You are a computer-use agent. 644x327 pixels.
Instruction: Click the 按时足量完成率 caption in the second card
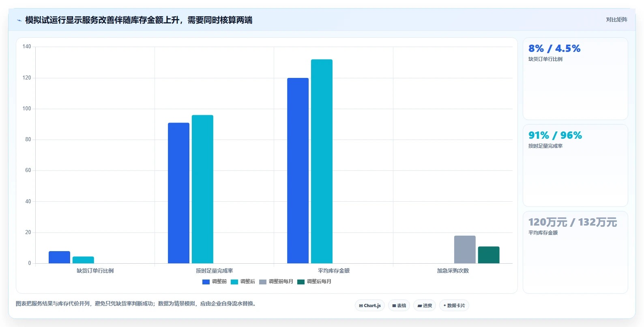click(x=545, y=146)
